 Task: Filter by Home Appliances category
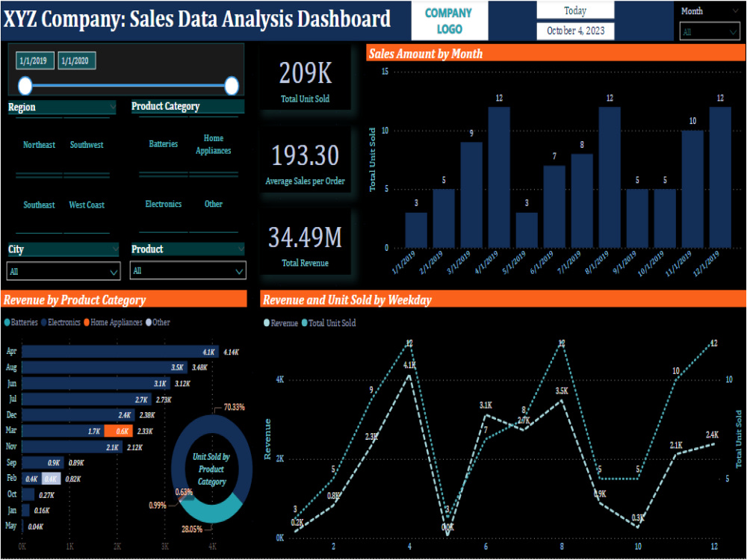[214, 144]
